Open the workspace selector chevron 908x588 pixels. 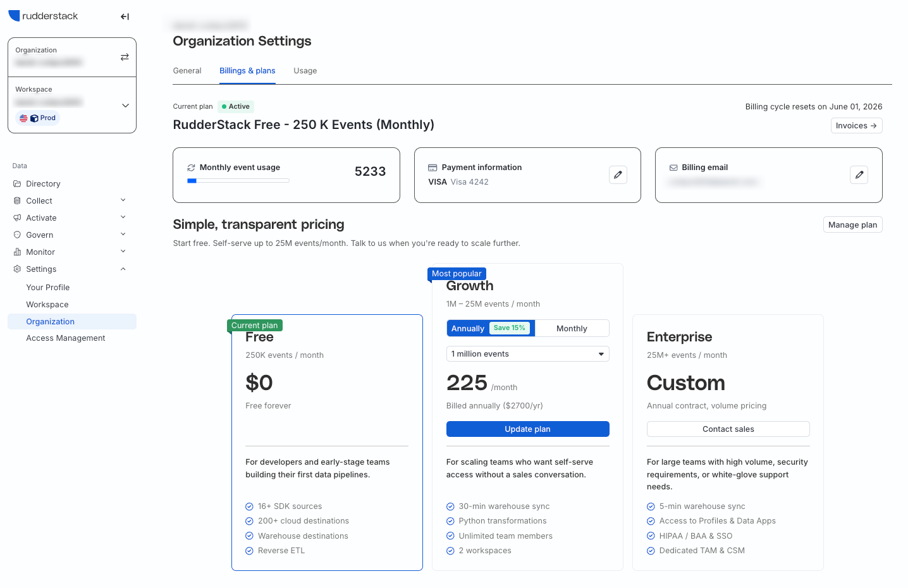point(125,106)
